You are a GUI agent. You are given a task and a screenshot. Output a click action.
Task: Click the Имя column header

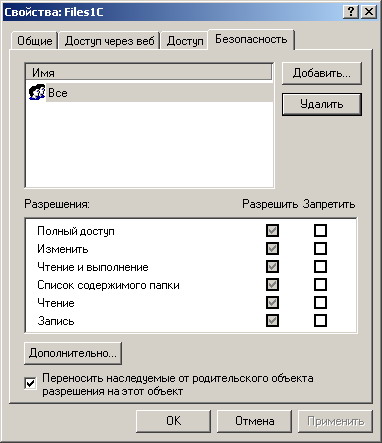click(149, 72)
